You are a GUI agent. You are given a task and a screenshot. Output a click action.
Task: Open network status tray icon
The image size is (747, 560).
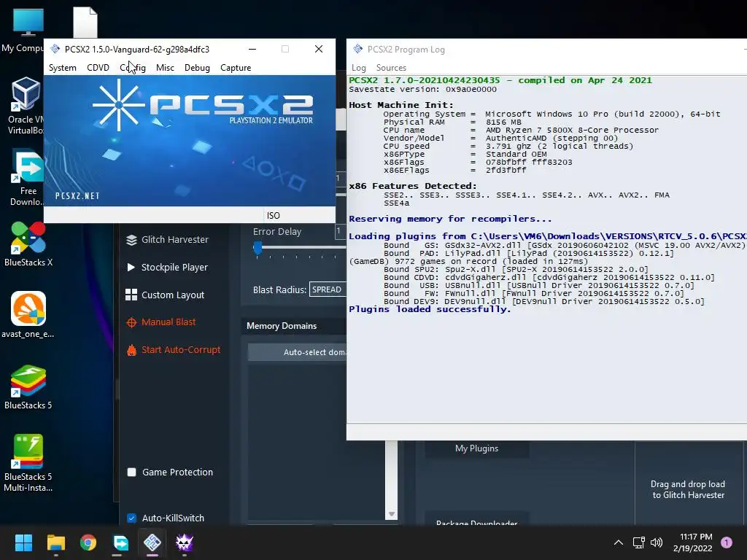tap(639, 542)
